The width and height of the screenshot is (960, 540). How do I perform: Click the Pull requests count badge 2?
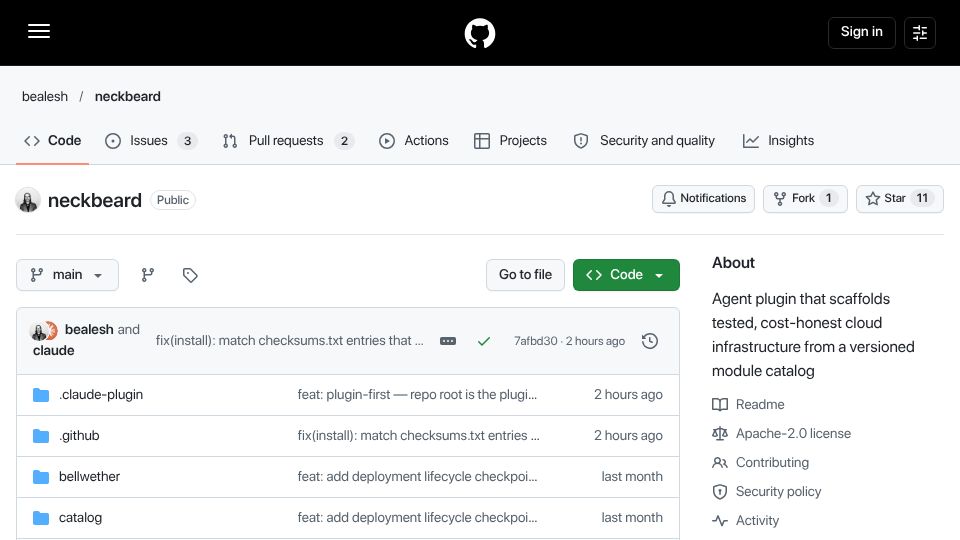click(344, 141)
